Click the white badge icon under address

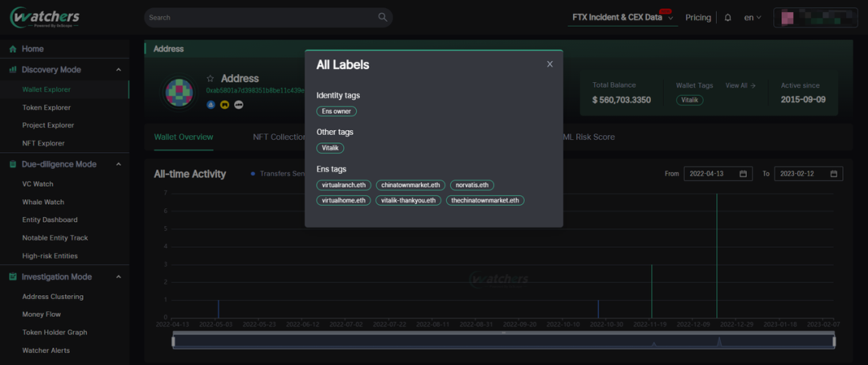[x=239, y=105]
